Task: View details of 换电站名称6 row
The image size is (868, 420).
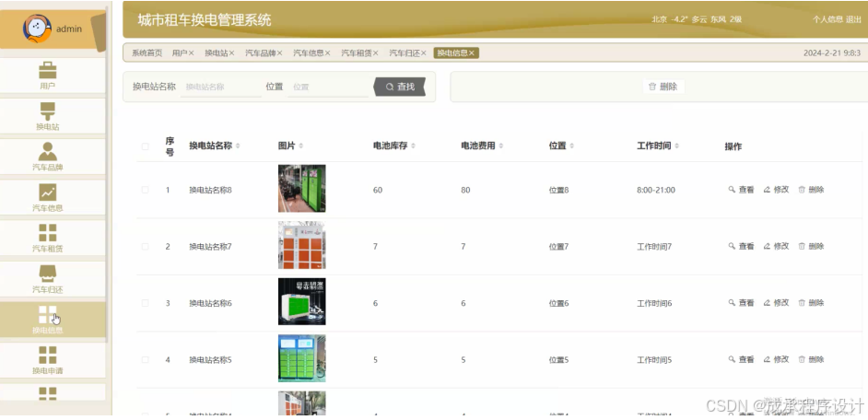Action: 741,303
